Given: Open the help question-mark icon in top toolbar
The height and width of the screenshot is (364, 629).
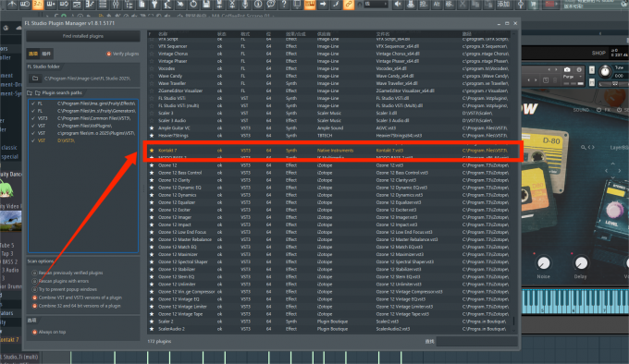Looking at the screenshot, I should [284, 5].
